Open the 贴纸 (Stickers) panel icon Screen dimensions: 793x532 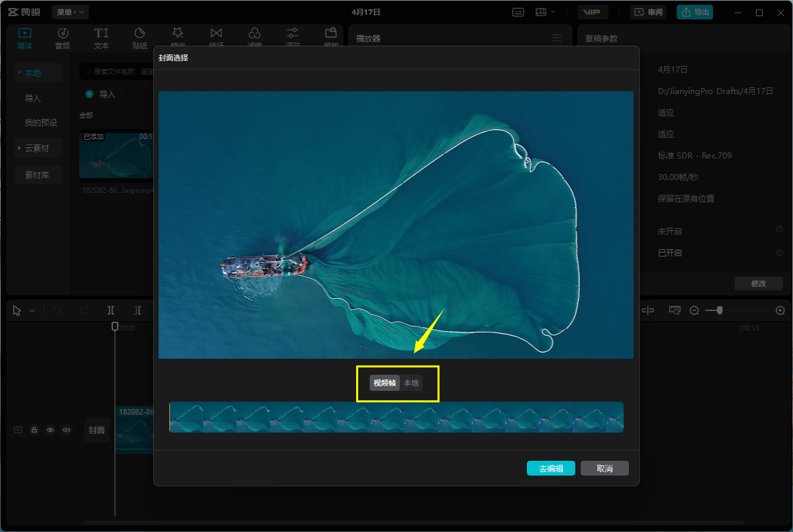pyautogui.click(x=140, y=34)
